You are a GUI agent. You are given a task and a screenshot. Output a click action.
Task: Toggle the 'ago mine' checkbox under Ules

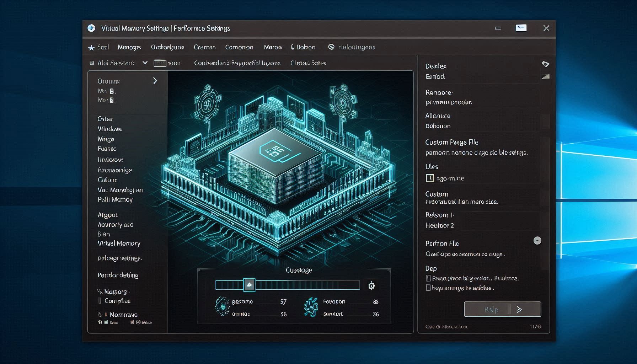[430, 178]
